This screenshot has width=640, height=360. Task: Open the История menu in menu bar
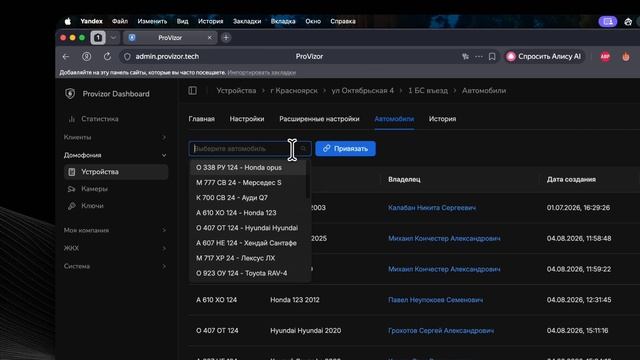click(x=211, y=21)
